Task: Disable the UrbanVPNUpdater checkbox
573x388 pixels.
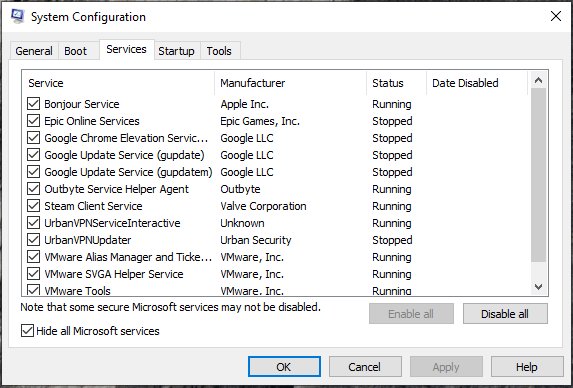Action: 34,240
